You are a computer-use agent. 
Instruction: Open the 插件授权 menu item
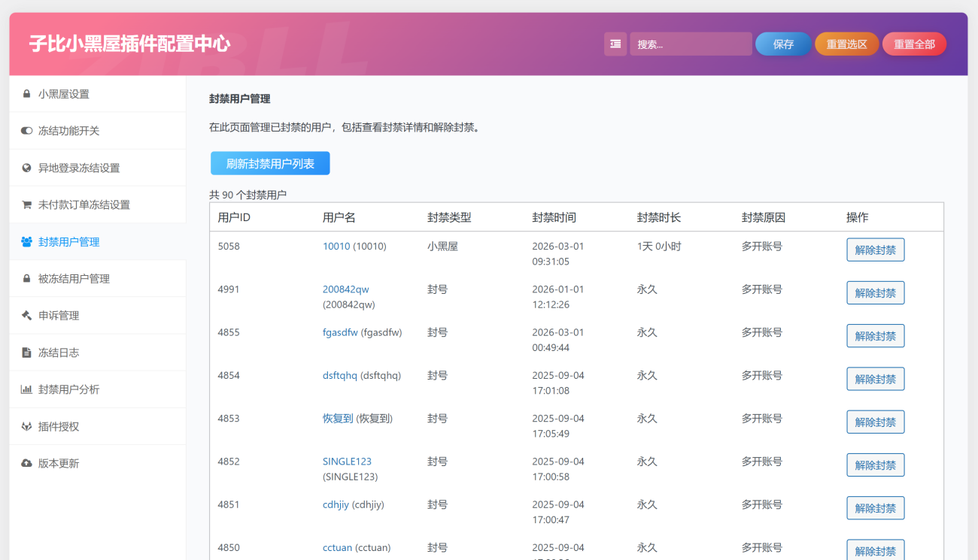pyautogui.click(x=59, y=426)
